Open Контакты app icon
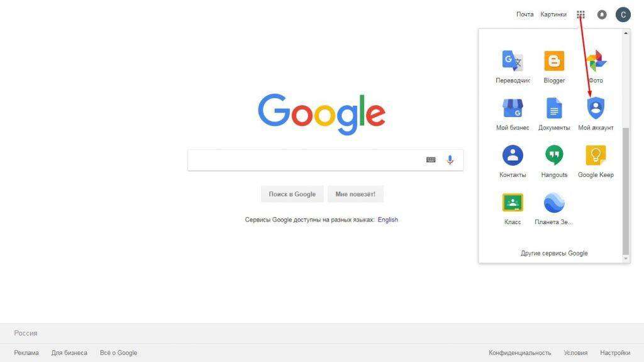Viewport: 644px width, 362px height. coord(513,155)
